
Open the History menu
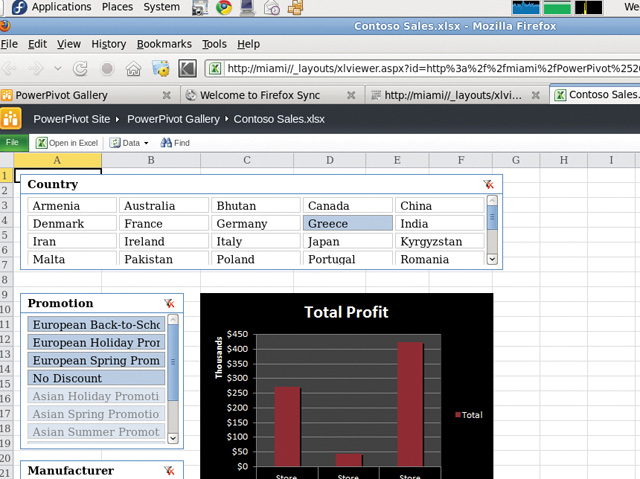tap(109, 44)
